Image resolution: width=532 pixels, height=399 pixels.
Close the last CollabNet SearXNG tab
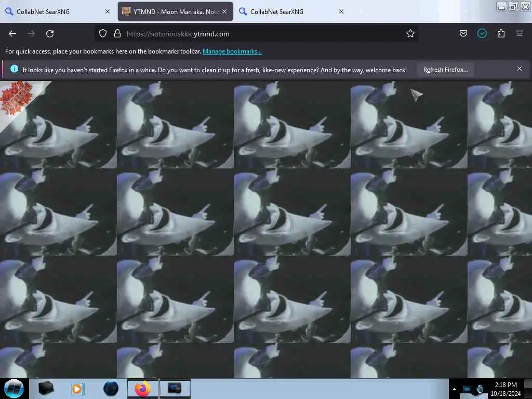pos(341,11)
